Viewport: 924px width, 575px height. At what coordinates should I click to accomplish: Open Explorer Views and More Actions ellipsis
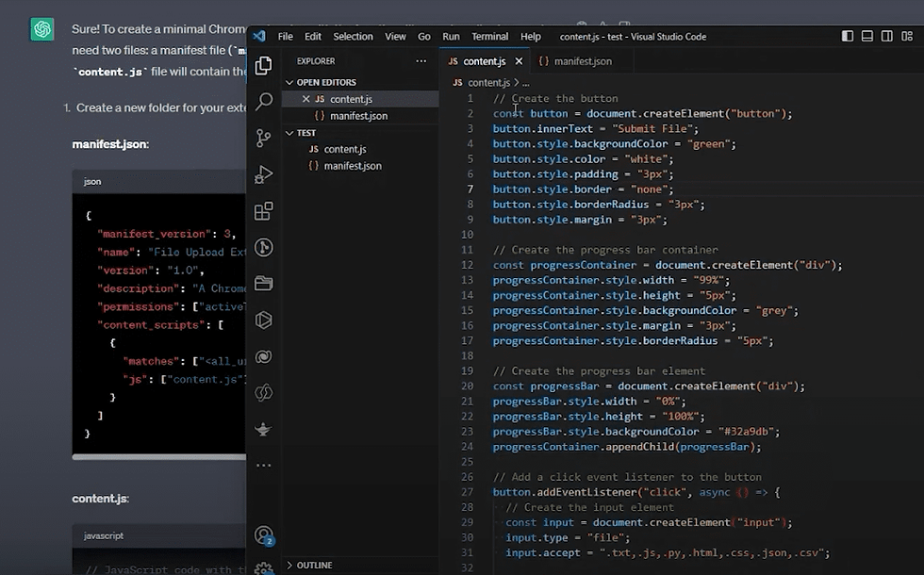point(421,60)
